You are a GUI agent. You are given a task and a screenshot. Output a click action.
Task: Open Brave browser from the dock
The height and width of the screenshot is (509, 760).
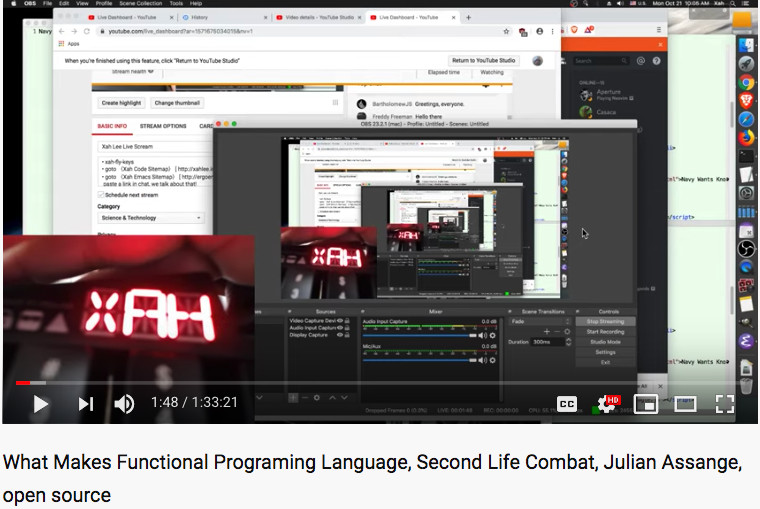[746, 100]
